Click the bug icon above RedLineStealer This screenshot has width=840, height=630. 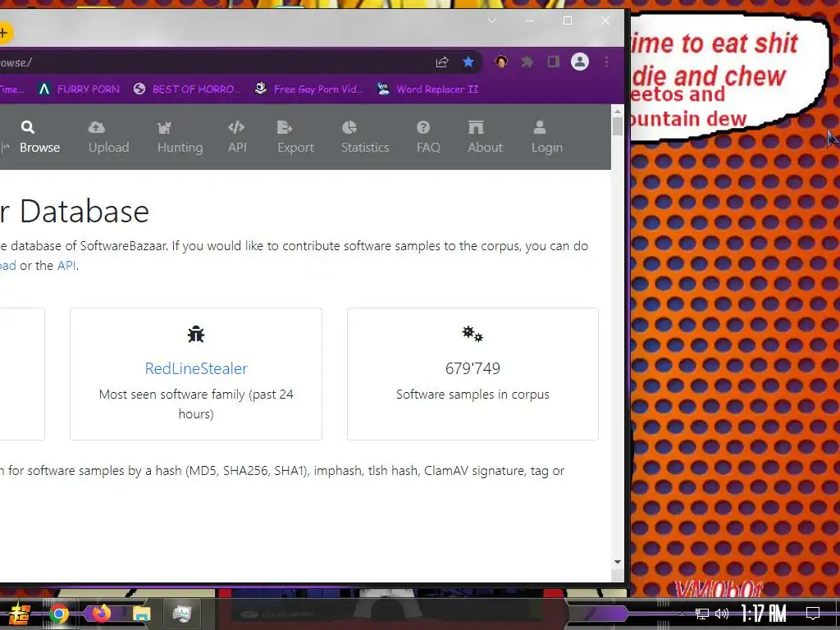(x=196, y=335)
